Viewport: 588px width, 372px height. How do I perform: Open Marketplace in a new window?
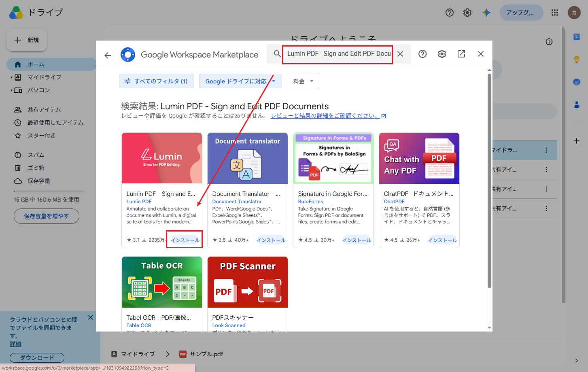click(x=461, y=54)
